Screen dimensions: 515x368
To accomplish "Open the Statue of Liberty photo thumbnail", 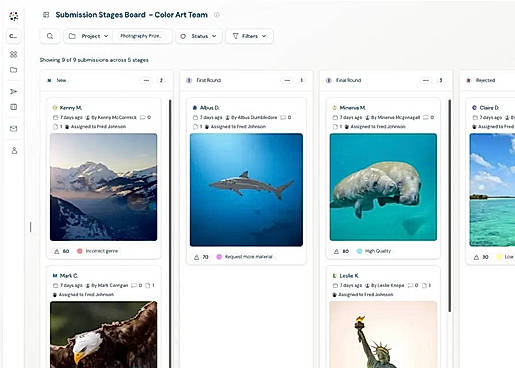I will 383,335.
